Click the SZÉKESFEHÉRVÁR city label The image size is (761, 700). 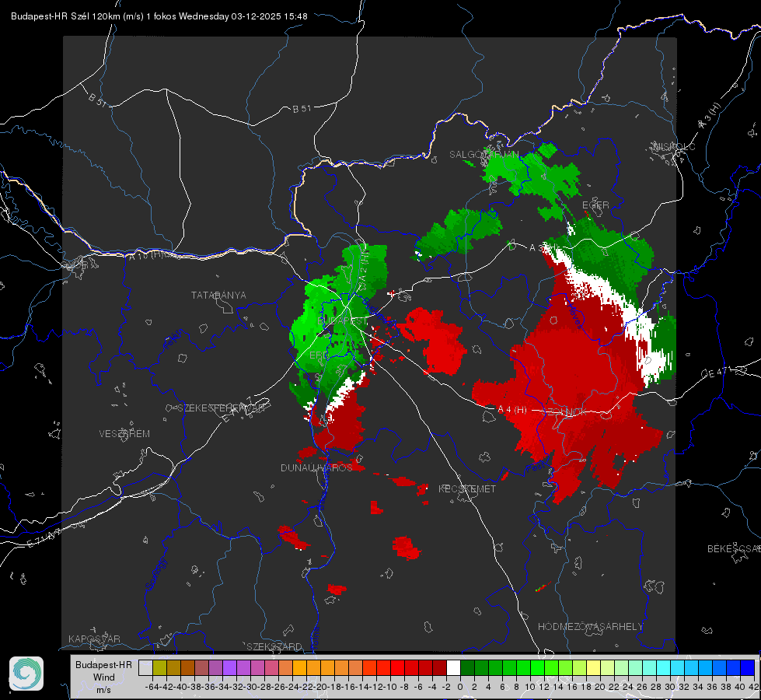coord(223,408)
